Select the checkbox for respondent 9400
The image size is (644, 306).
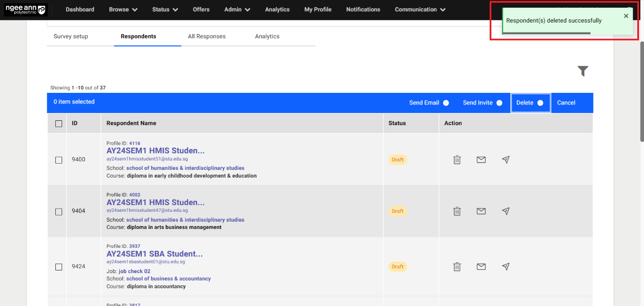click(x=58, y=160)
